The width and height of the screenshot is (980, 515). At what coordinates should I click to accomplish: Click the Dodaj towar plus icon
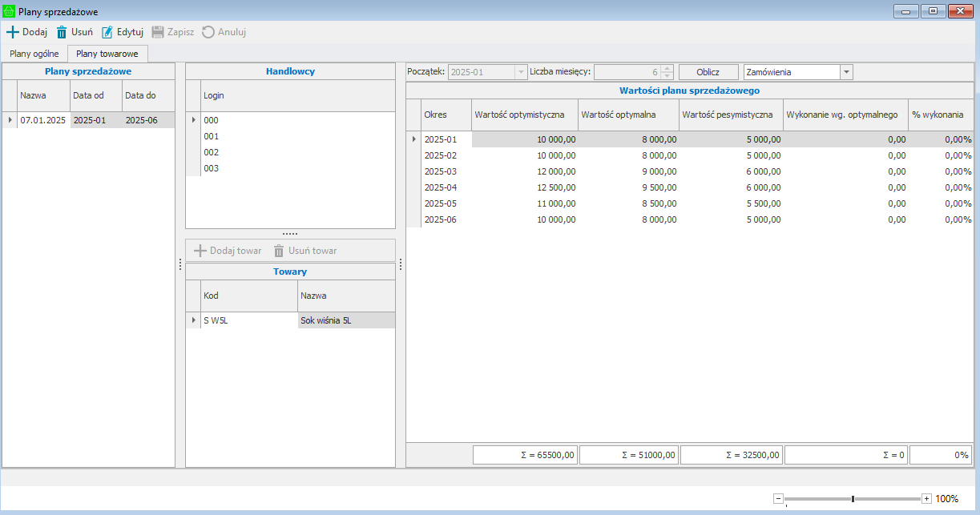(200, 251)
